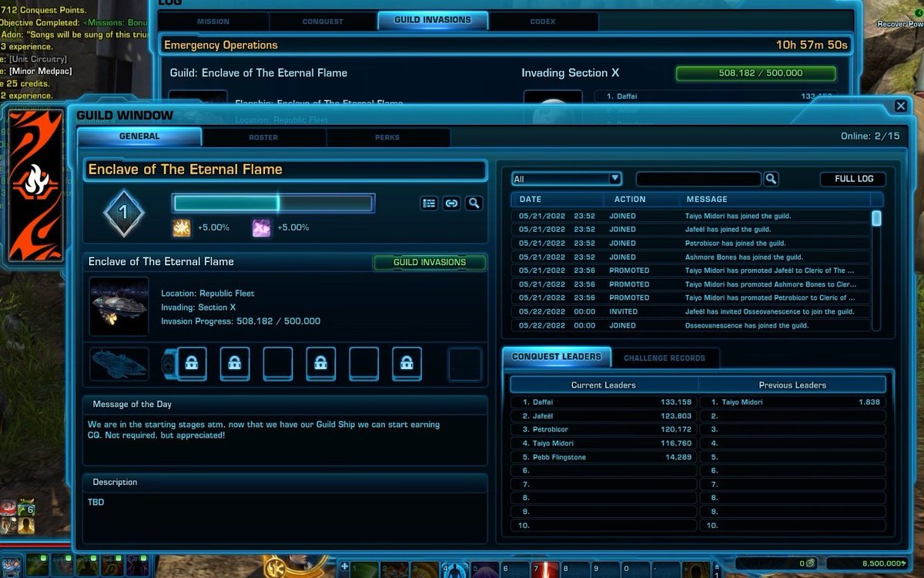
Task: Open the All log filter dropdown
Action: point(567,179)
